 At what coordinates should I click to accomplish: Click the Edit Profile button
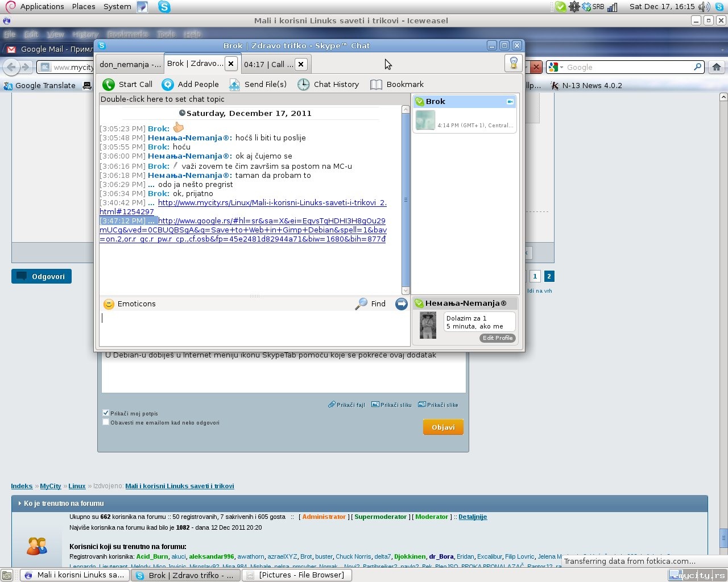[x=498, y=338]
